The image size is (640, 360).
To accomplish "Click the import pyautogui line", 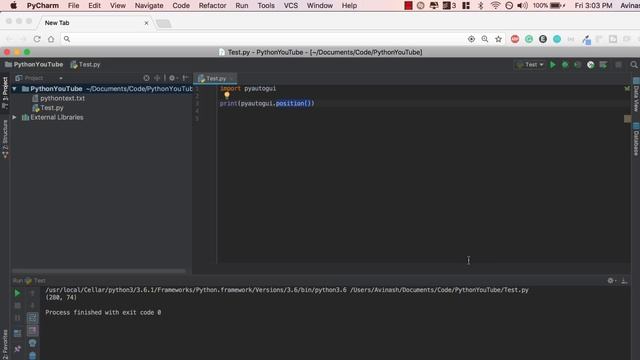I will point(248,88).
